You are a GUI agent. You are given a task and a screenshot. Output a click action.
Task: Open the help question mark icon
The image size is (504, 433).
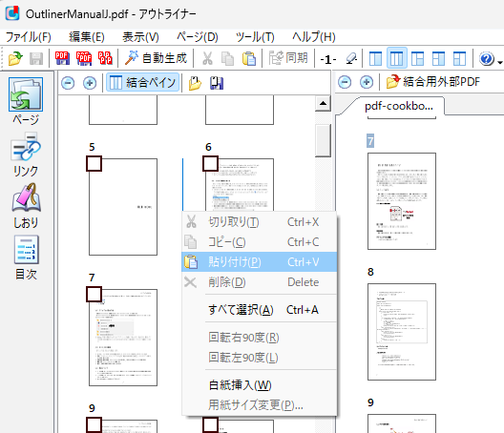pyautogui.click(x=486, y=58)
